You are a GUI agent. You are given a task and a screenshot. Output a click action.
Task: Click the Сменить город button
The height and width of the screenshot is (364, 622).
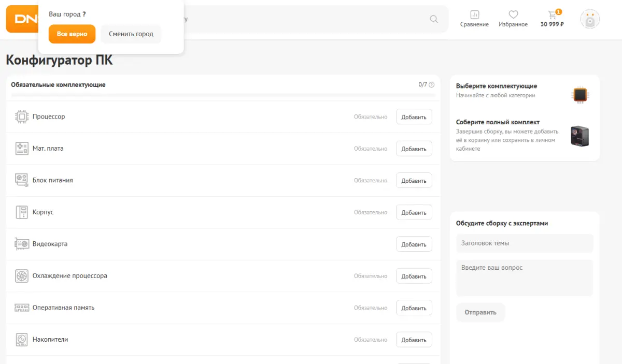[131, 34]
